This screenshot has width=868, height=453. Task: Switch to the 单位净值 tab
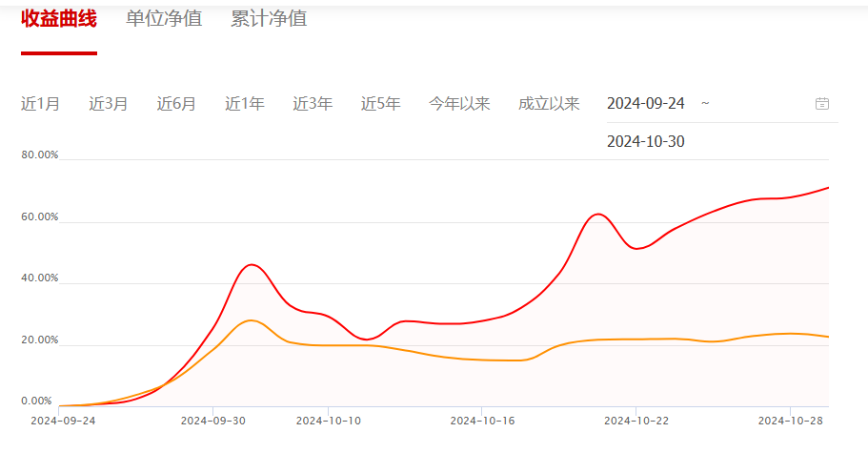click(x=164, y=18)
